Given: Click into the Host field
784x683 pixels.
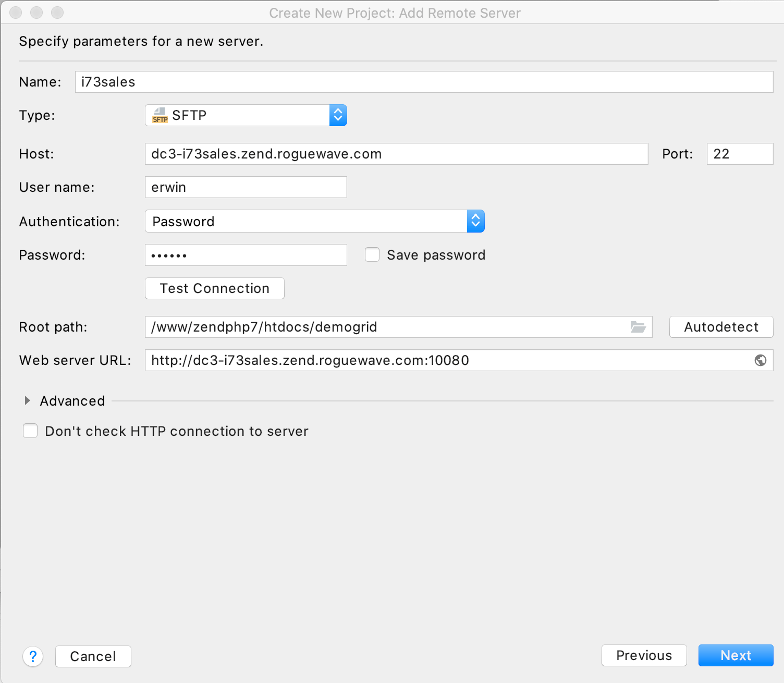Looking at the screenshot, I should click(396, 154).
